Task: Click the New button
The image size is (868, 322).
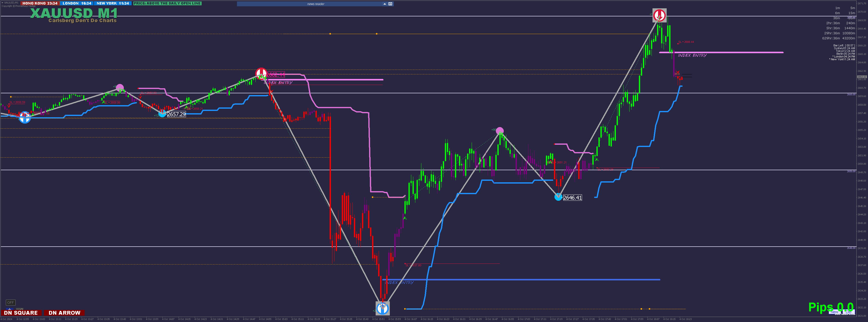Action: click(x=835, y=312)
